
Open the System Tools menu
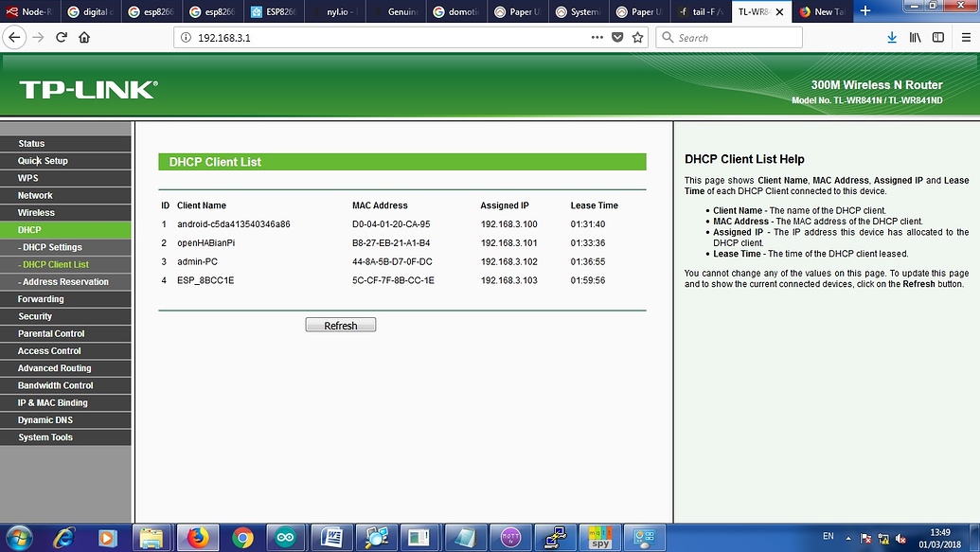[45, 437]
